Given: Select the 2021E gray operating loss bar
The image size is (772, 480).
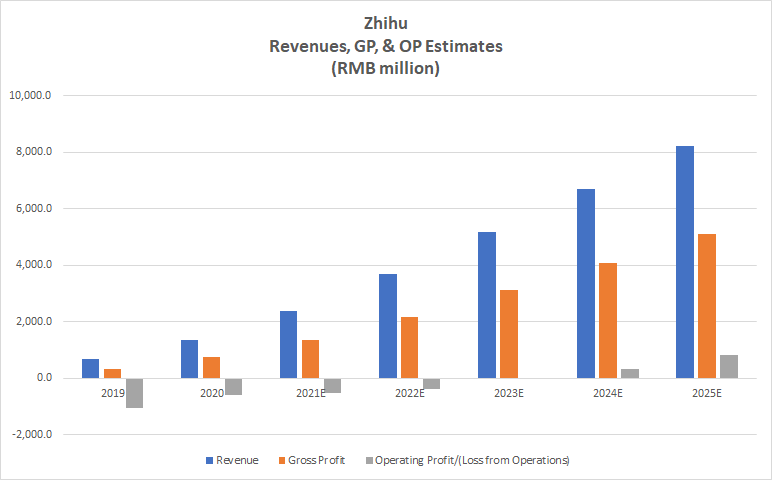Looking at the screenshot, I should (332, 385).
